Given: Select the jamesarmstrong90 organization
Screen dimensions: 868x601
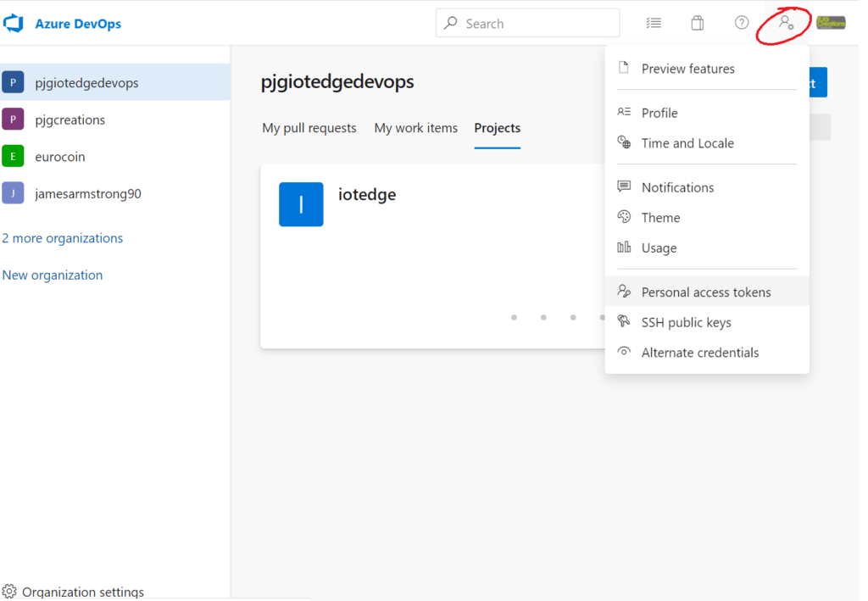Looking at the screenshot, I should point(115,193).
